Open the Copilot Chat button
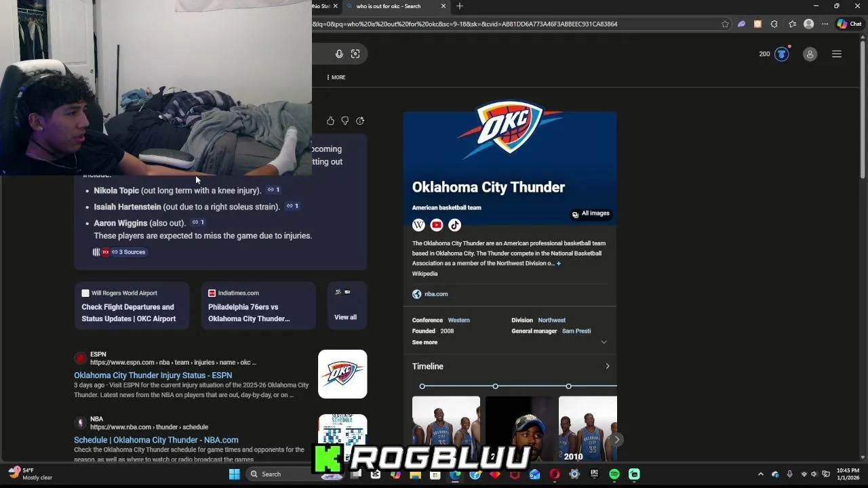This screenshot has height=488, width=868. coord(849,24)
